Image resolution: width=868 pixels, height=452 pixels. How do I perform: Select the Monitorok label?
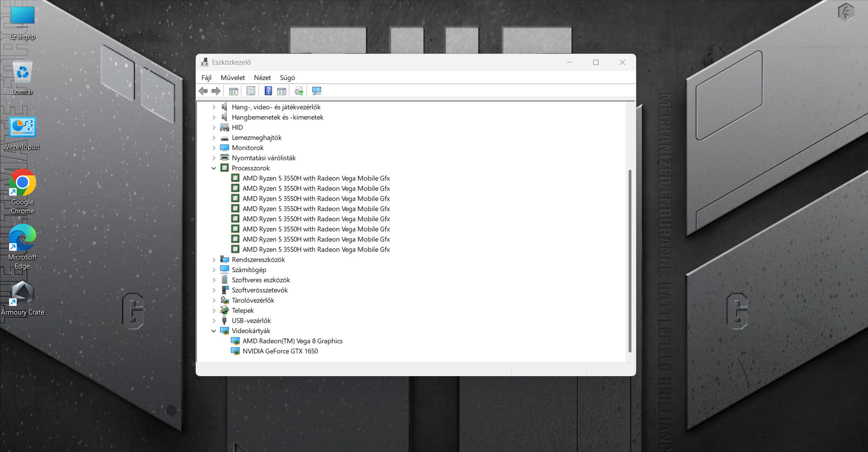click(248, 148)
